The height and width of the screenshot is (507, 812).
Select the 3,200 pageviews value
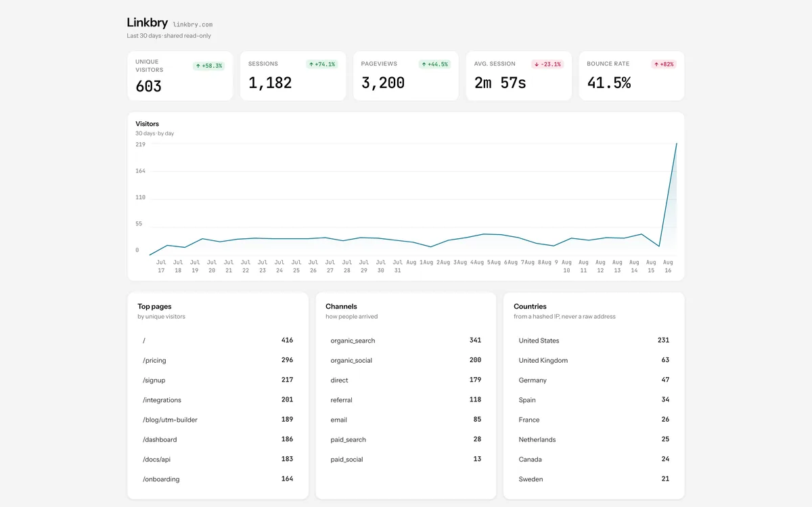coord(383,83)
